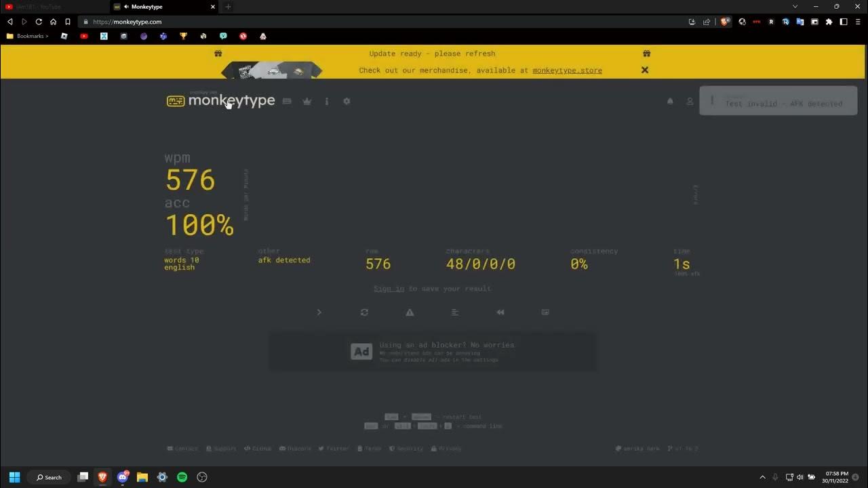Screen dimensions: 868x488
Task: Click the 'Update ready - please refresh' message
Action: pyautogui.click(x=432, y=54)
